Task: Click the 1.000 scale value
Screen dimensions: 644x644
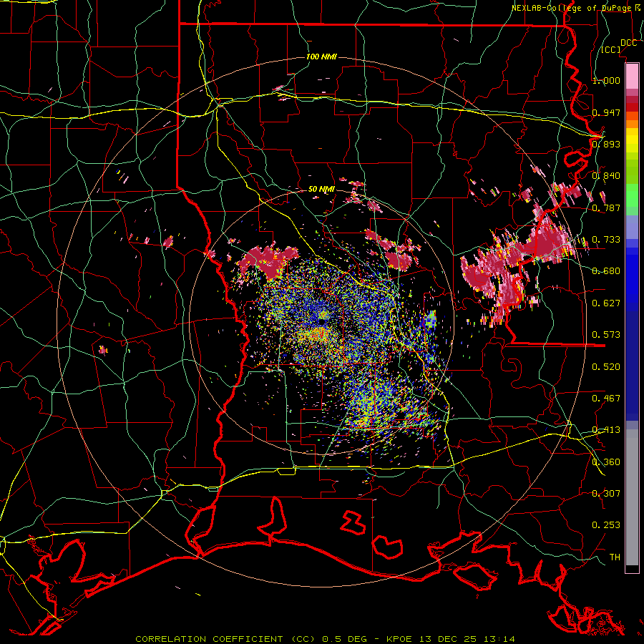Action: tap(606, 80)
